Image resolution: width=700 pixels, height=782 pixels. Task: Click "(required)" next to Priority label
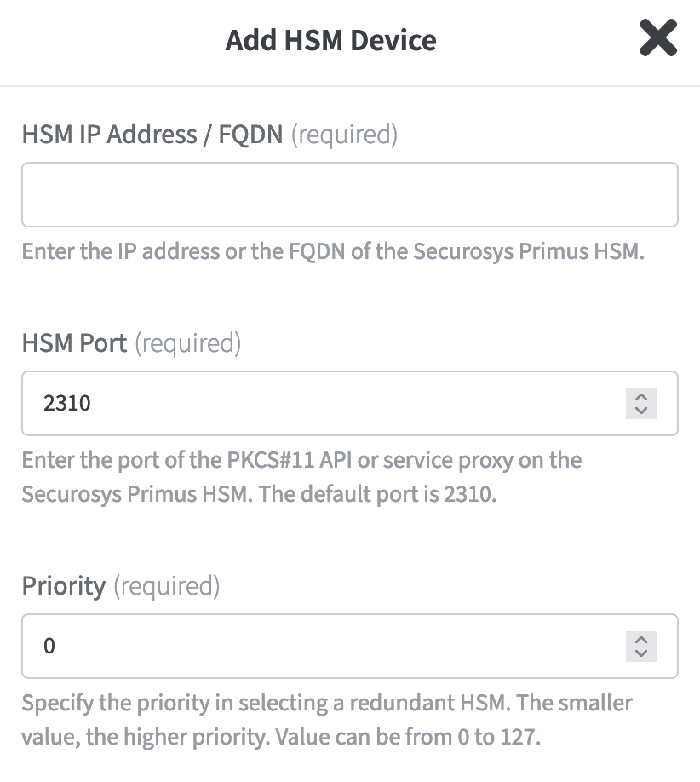(x=166, y=586)
